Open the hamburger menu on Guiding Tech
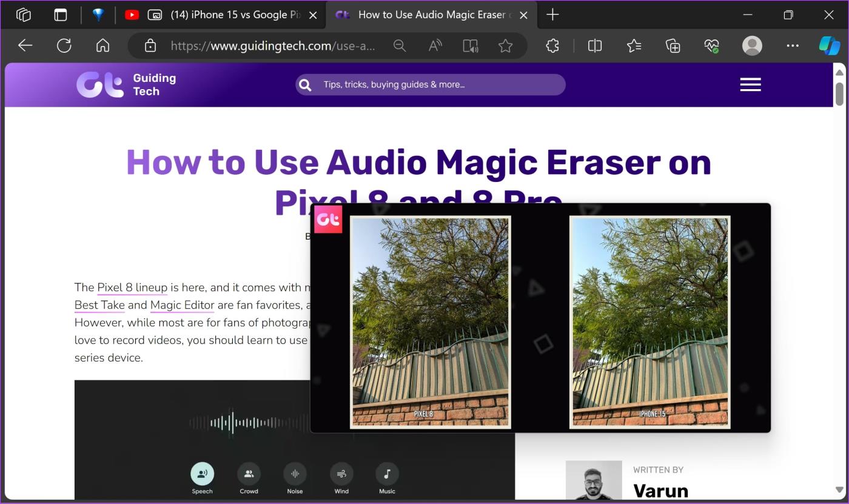The width and height of the screenshot is (849, 504). [750, 85]
